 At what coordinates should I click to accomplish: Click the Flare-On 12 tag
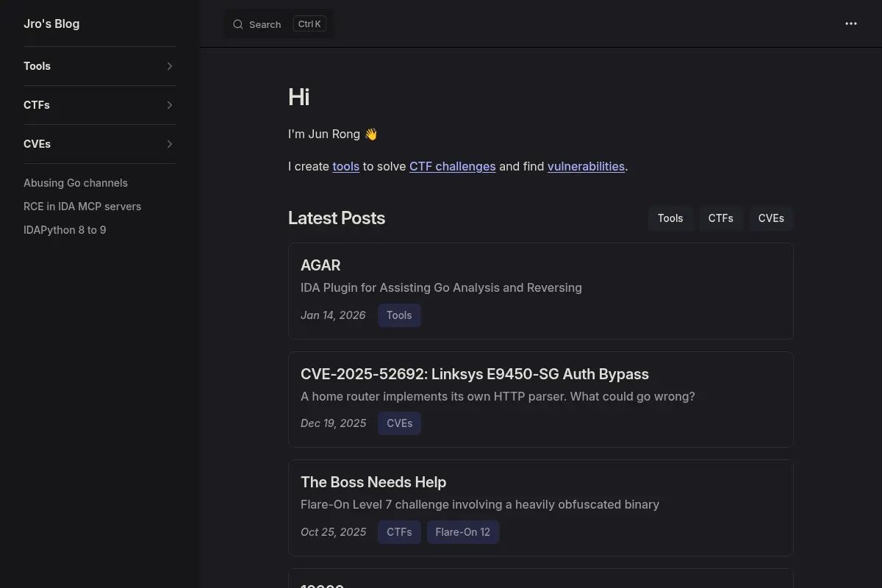pyautogui.click(x=463, y=532)
